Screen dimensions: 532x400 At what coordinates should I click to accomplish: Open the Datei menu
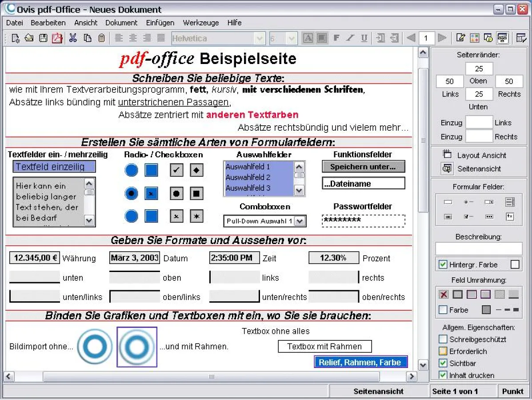point(14,23)
